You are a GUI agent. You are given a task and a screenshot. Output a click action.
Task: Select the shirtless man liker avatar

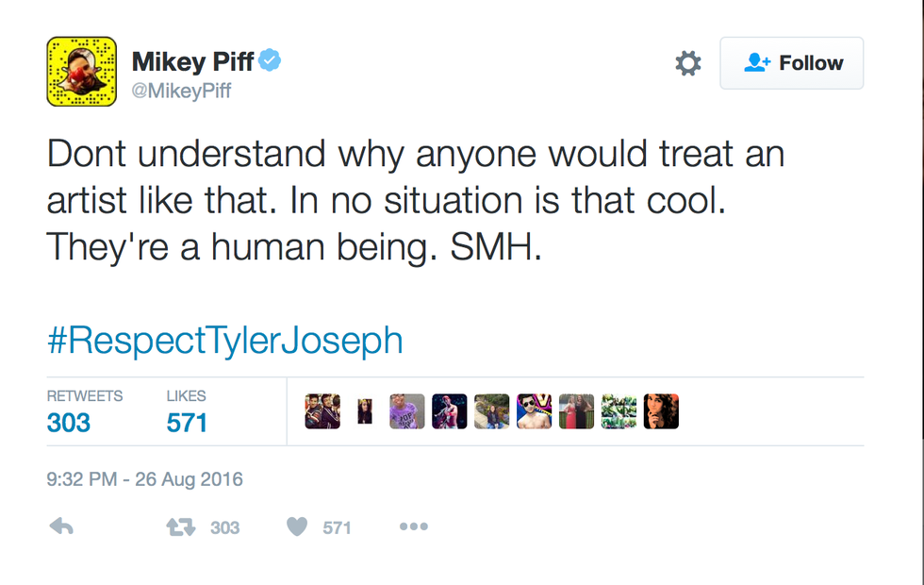coord(534,411)
